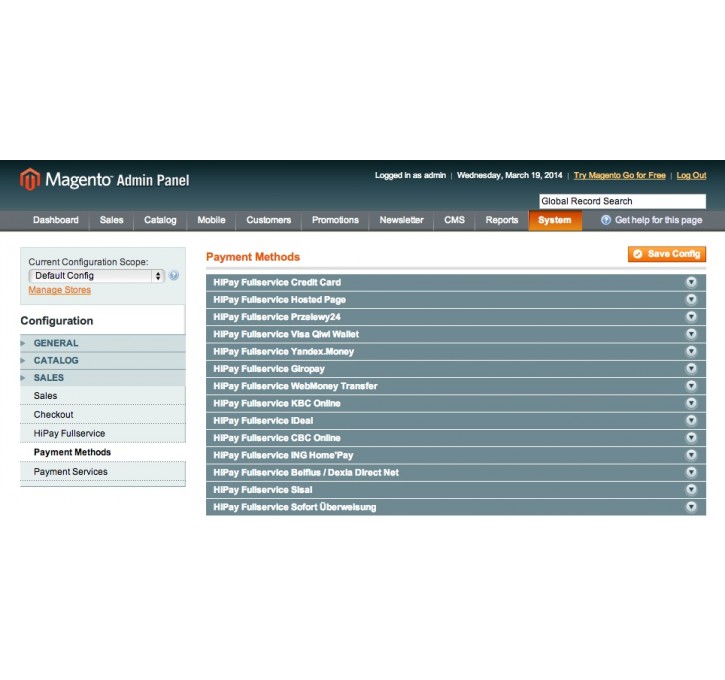Viewport: 725px width, 680px height.
Task: Toggle the GENERAL configuration section
Action: 103,343
